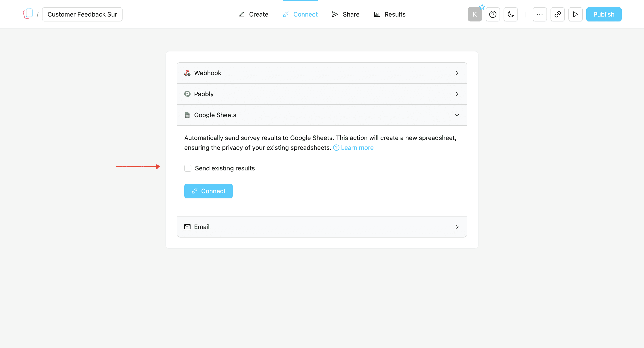Image resolution: width=644 pixels, height=348 pixels.
Task: Toggle dark mode with the moon icon
Action: point(511,14)
